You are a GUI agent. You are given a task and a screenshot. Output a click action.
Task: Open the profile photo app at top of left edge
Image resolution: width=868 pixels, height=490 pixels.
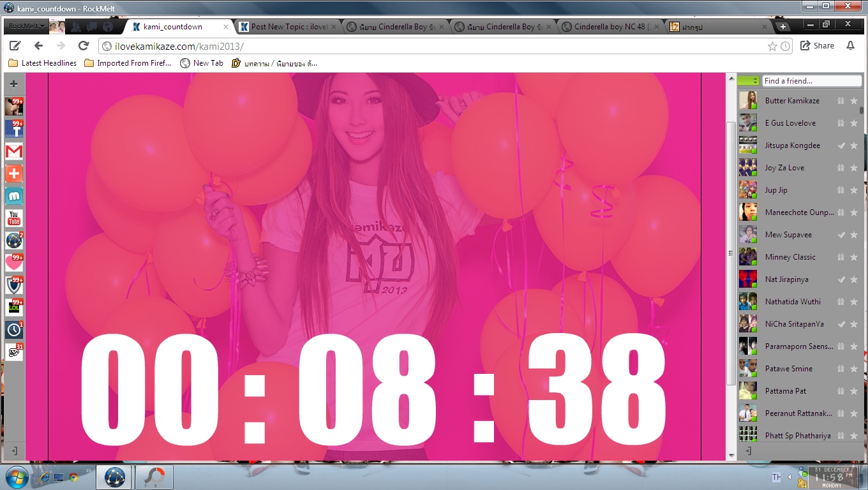click(14, 107)
